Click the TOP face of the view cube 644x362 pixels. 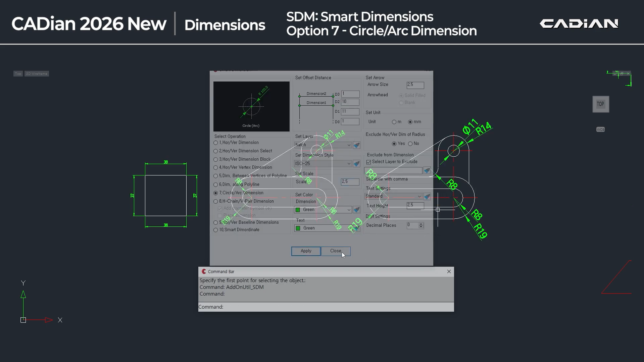point(600,104)
